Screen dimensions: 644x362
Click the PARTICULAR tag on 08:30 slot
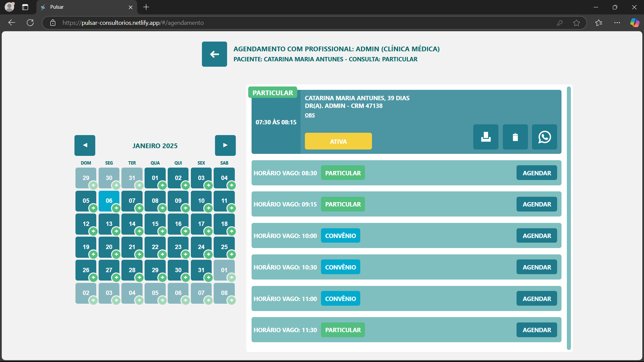coord(343,173)
